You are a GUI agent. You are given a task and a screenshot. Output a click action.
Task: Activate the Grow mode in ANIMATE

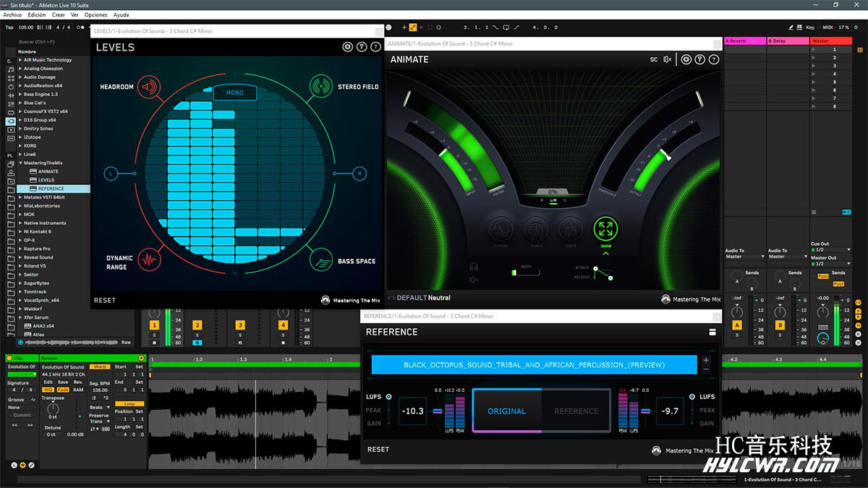(x=606, y=229)
